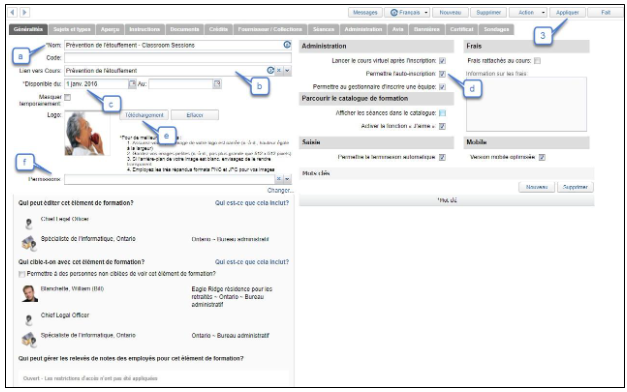The height and width of the screenshot is (392, 627).
Task: Open the calendar picker for Disponible du
Action: 132,84
